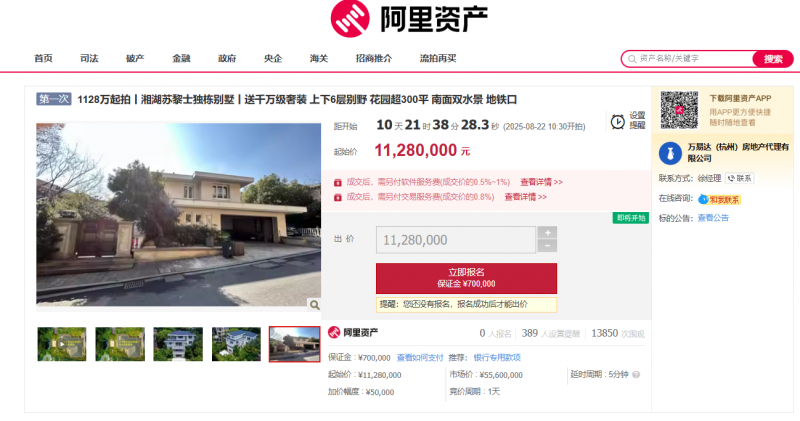This screenshot has height=421, width=800.
Task: Click the 搜索 search button
Action: tap(772, 59)
